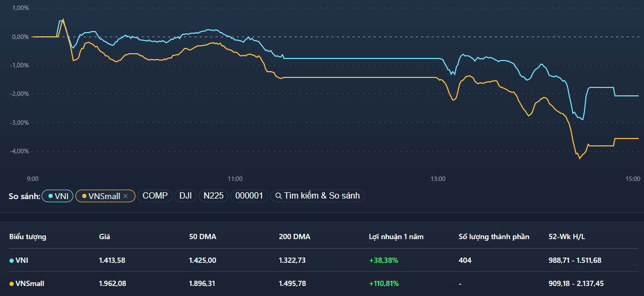Screen dimensions: 644x296
Task: Sort by 52-Wk H/L column header
Action: pyautogui.click(x=567, y=236)
